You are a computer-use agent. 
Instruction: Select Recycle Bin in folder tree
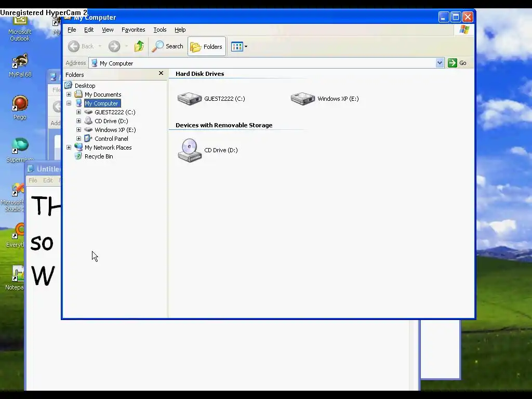pos(99,156)
